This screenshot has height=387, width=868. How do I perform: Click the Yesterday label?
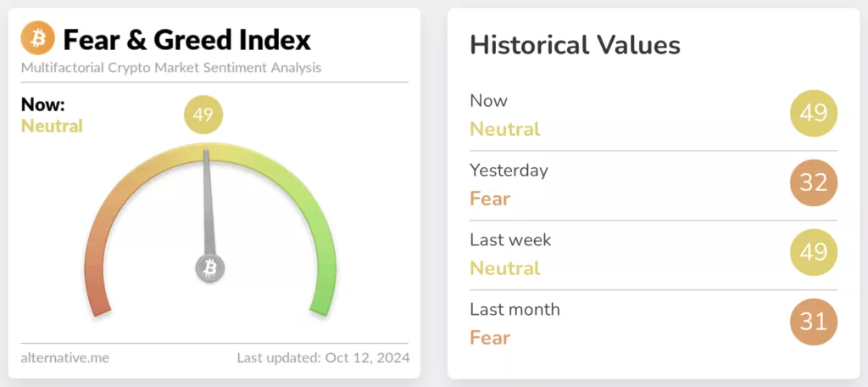(x=509, y=171)
